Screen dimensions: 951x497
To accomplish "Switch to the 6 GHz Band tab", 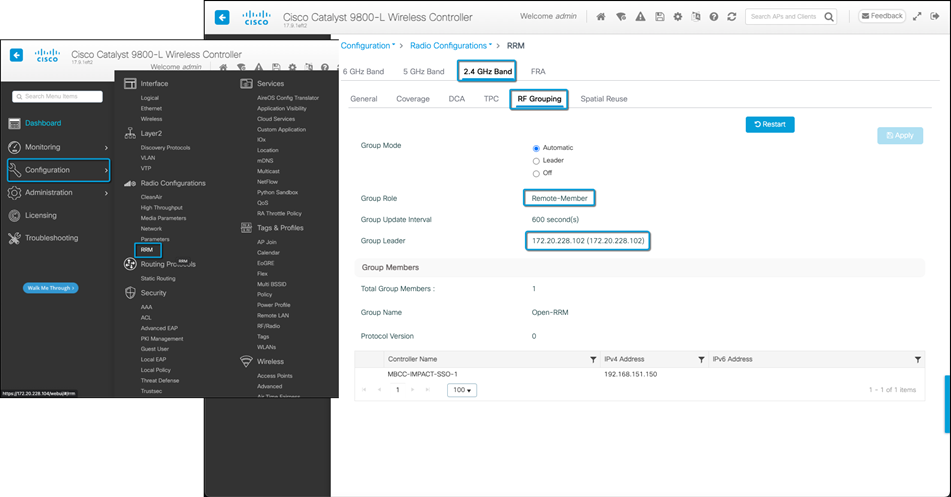I will (363, 72).
